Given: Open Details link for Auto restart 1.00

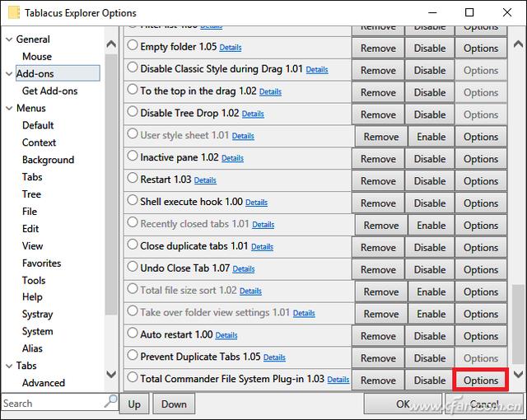Looking at the screenshot, I should (226, 335).
